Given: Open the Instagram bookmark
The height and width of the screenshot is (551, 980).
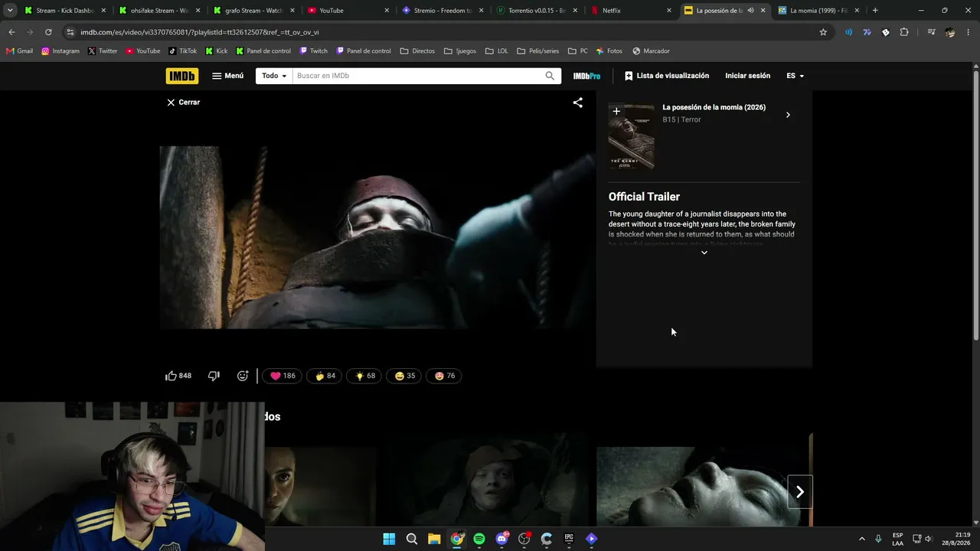Looking at the screenshot, I should point(60,51).
